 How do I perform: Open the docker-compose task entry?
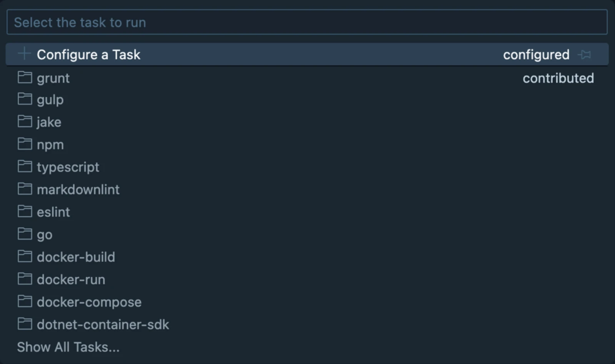tap(89, 302)
